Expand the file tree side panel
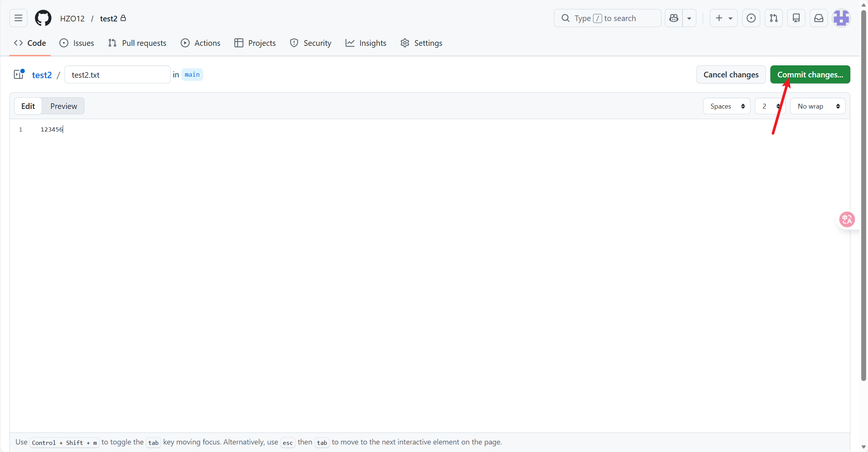 pos(18,74)
